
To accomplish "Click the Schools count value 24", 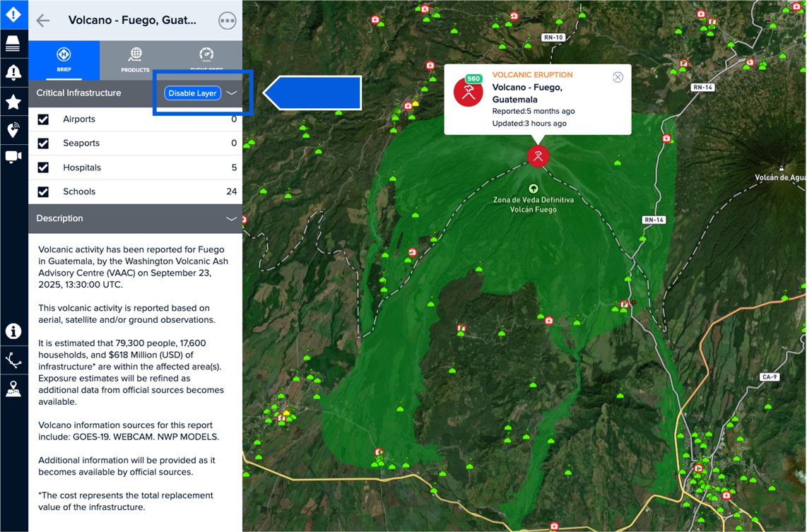I will 232,192.
